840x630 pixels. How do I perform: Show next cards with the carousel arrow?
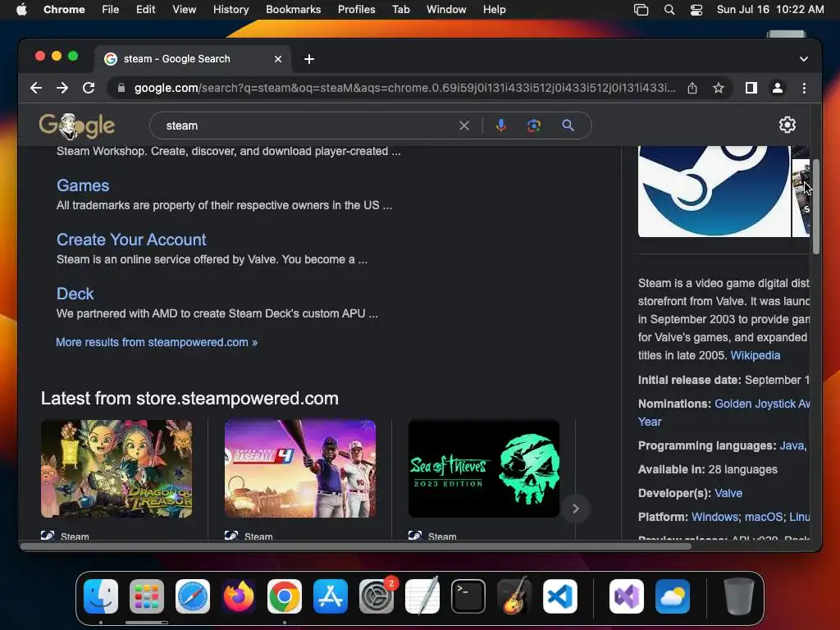coord(575,509)
